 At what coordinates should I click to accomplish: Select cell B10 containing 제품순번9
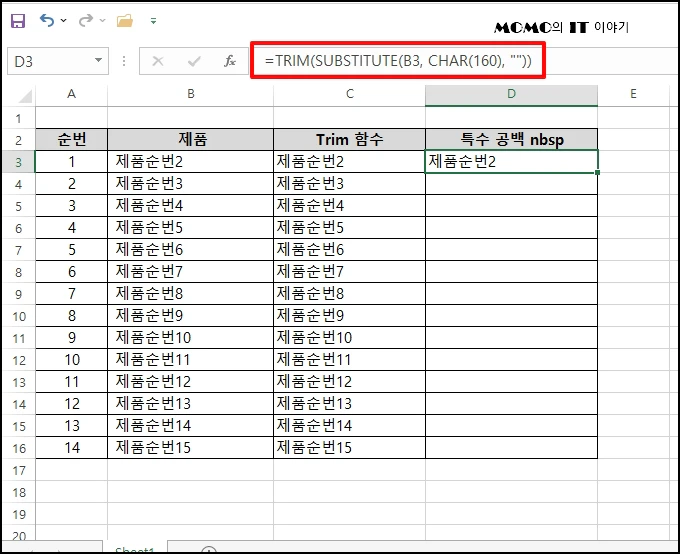tap(190, 316)
